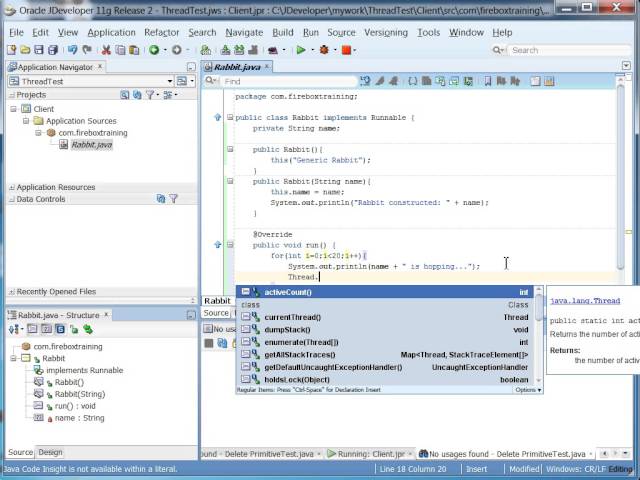Click the sort icon in Structure toolbar
Viewport: 640px width, 480px height.
tap(13, 329)
